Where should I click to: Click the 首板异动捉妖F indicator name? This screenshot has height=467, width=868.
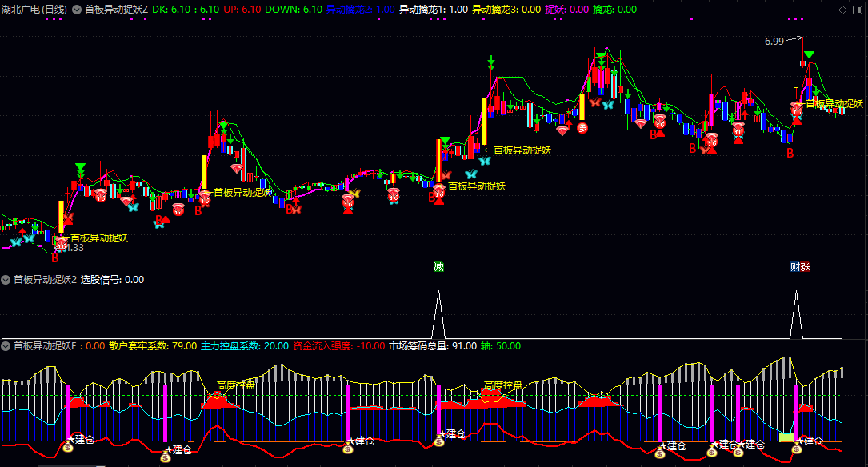pos(45,346)
